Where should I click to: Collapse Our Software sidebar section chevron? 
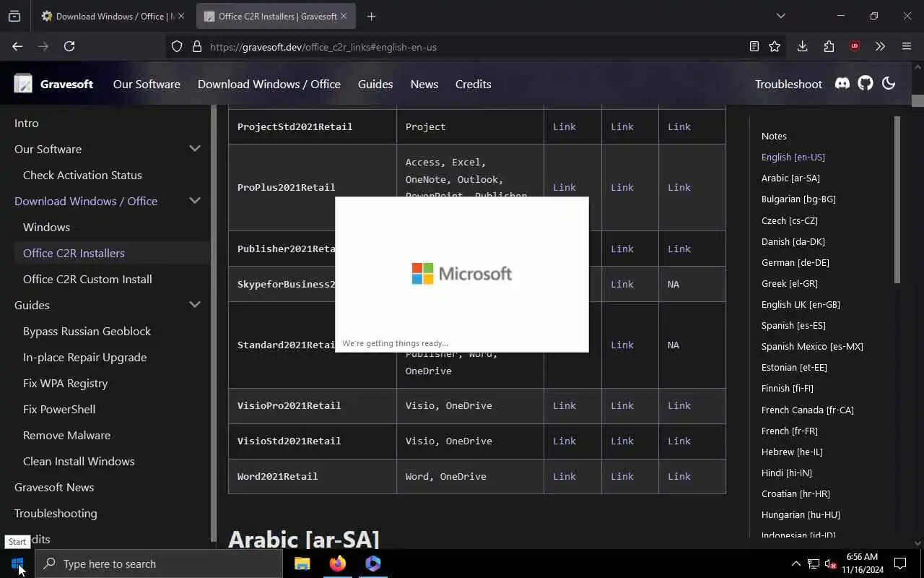(195, 149)
